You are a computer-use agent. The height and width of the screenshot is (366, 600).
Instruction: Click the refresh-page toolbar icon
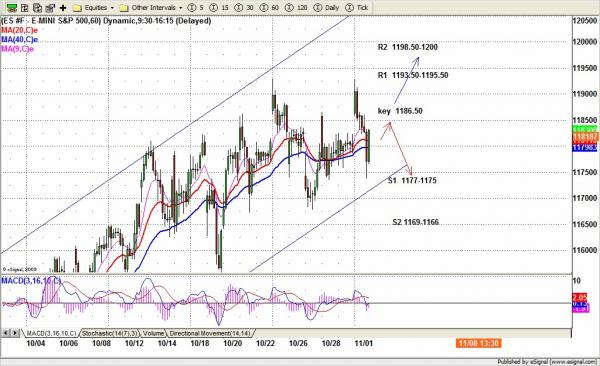pyautogui.click(x=37, y=8)
